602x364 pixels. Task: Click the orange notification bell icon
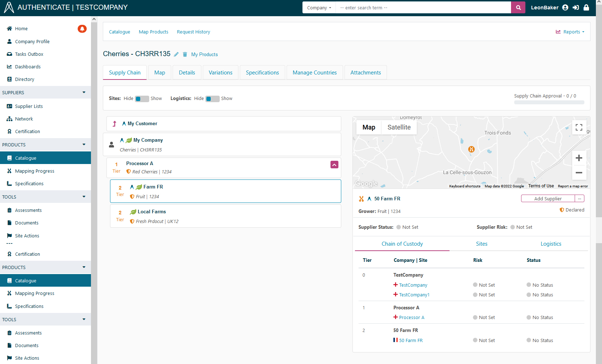click(82, 29)
